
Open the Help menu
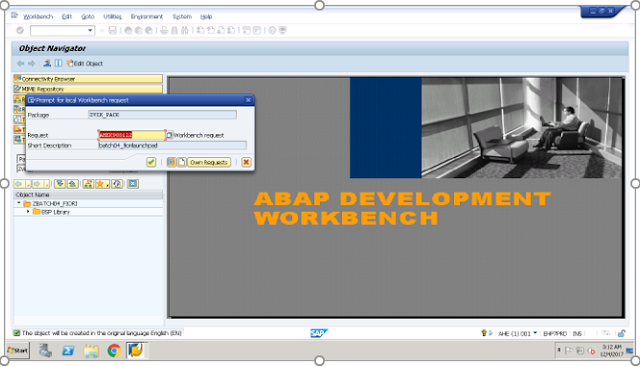point(206,17)
